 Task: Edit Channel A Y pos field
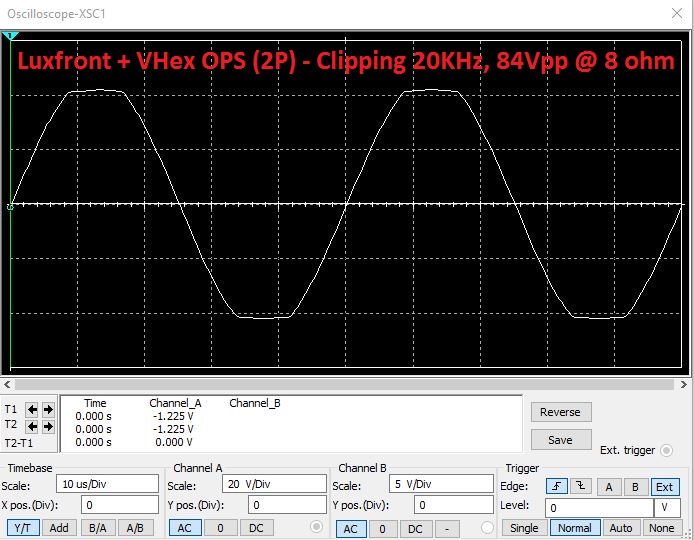[287, 505]
